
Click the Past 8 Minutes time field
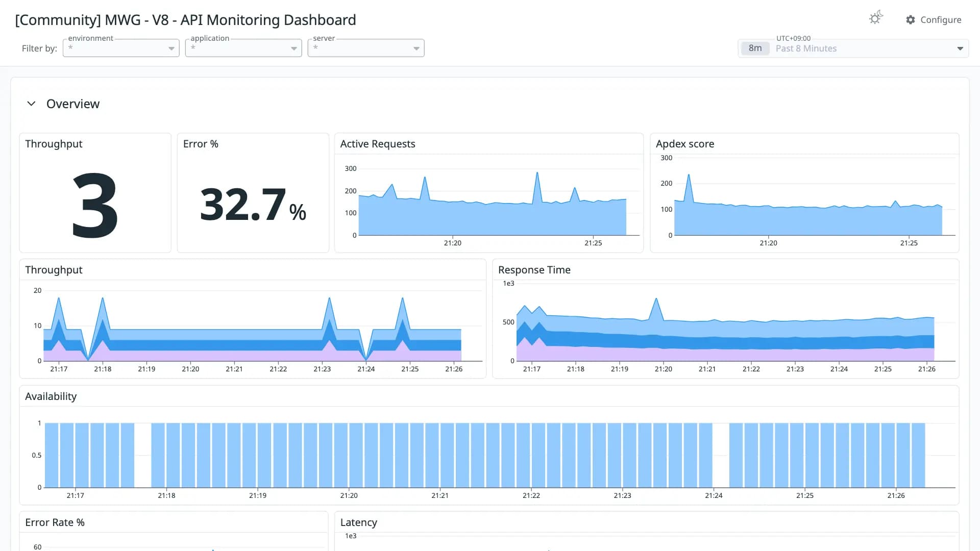(x=853, y=48)
